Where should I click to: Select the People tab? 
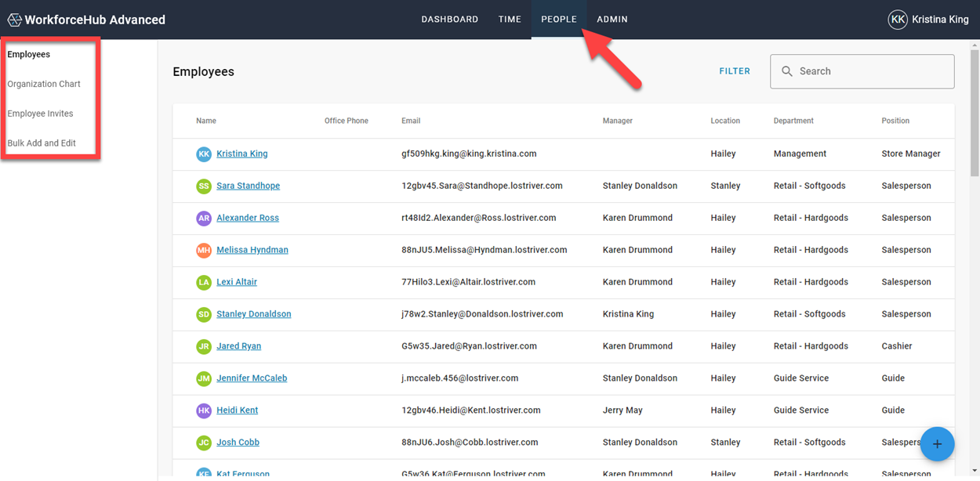pyautogui.click(x=558, y=20)
